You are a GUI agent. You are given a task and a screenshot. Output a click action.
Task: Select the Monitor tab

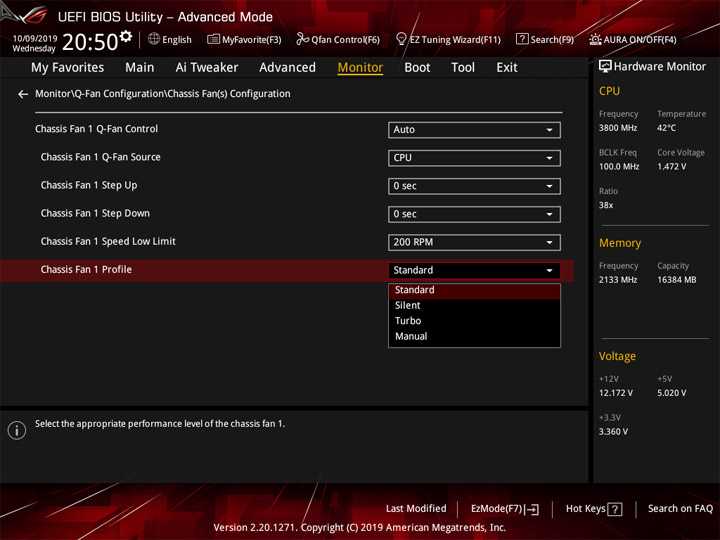pyautogui.click(x=360, y=68)
